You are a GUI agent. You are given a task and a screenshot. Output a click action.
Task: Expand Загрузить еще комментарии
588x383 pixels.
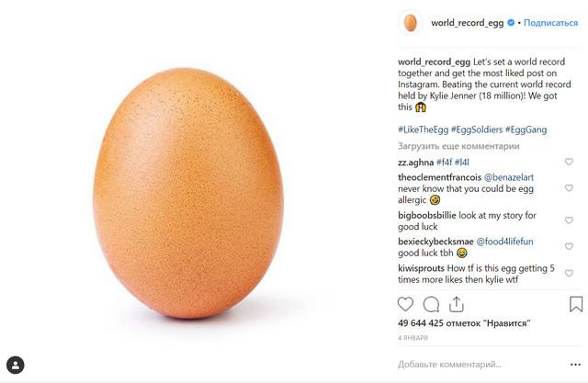[x=458, y=146]
